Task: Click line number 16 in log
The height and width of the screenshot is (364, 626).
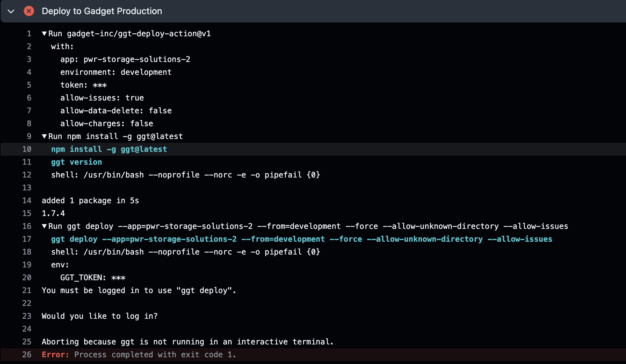Action: point(27,226)
